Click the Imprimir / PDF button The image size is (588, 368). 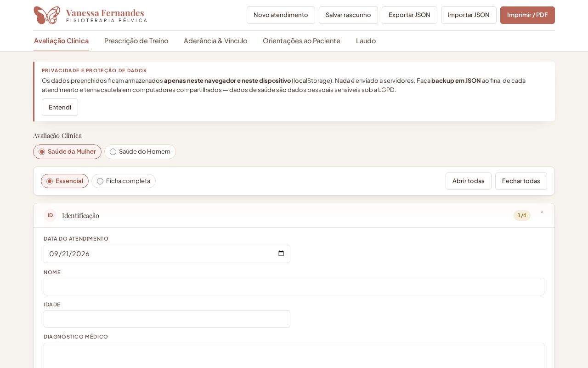coord(527,15)
